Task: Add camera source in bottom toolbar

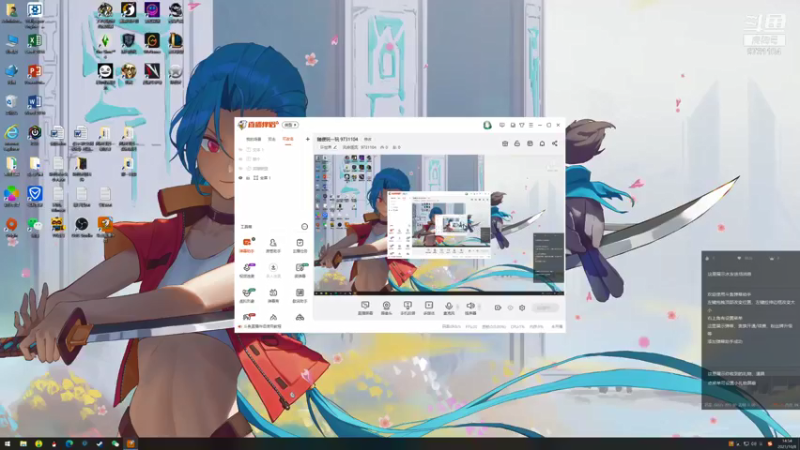Action: coord(386,308)
